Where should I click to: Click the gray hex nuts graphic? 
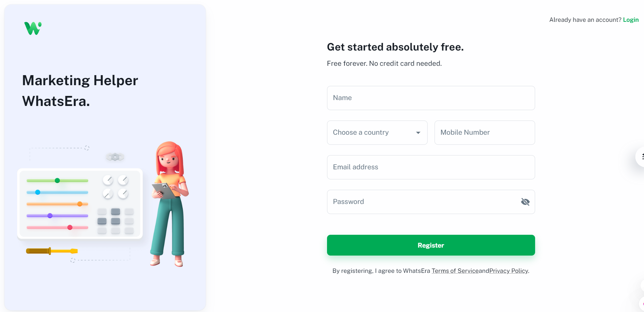(x=115, y=157)
